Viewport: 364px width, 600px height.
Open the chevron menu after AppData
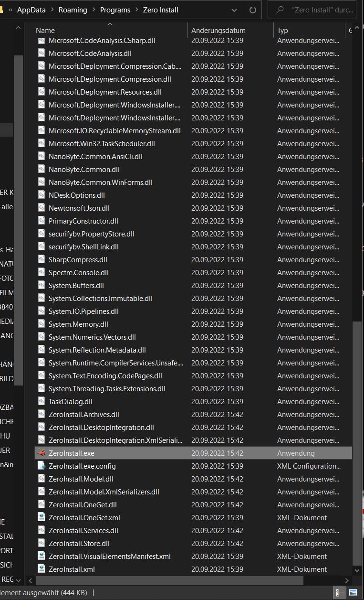[53, 10]
